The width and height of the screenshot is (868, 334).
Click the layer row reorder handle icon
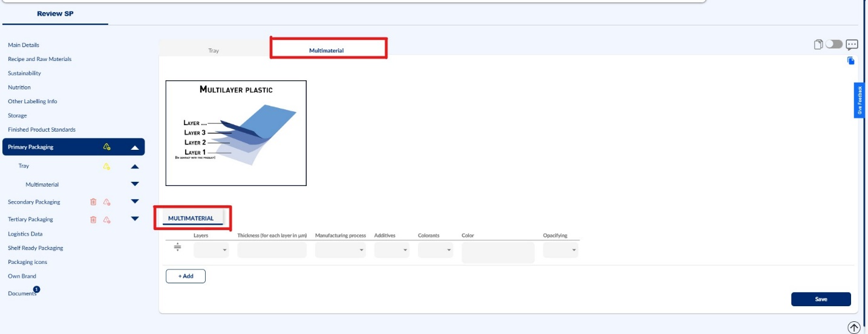click(178, 247)
